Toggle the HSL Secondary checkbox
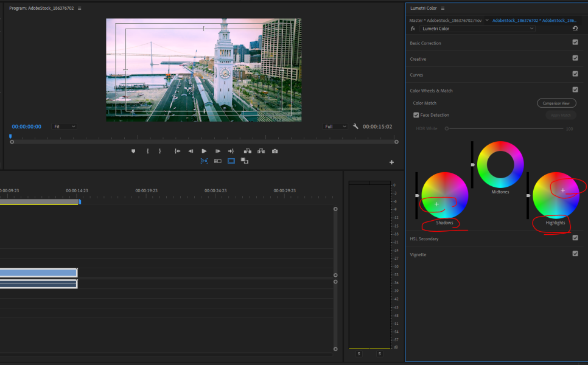Viewport: 588px width, 365px height. pyautogui.click(x=575, y=238)
